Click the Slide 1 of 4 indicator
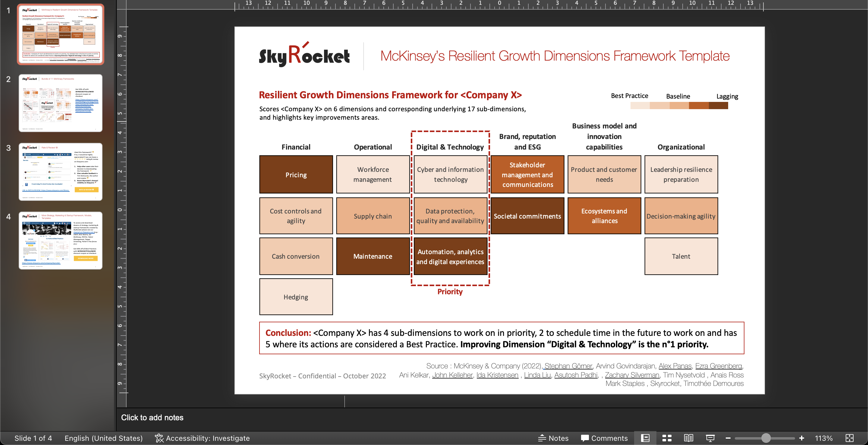The width and height of the screenshot is (868, 445). [33, 438]
